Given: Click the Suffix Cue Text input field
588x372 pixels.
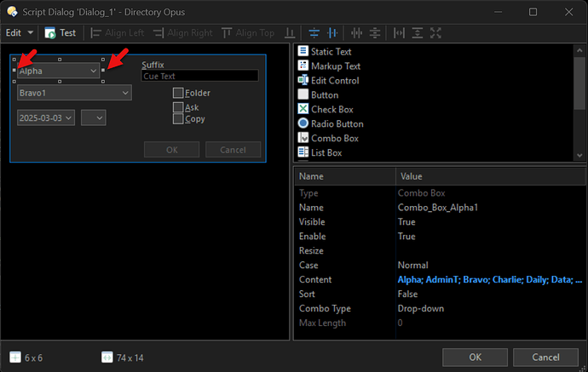Looking at the screenshot, I should tap(199, 76).
